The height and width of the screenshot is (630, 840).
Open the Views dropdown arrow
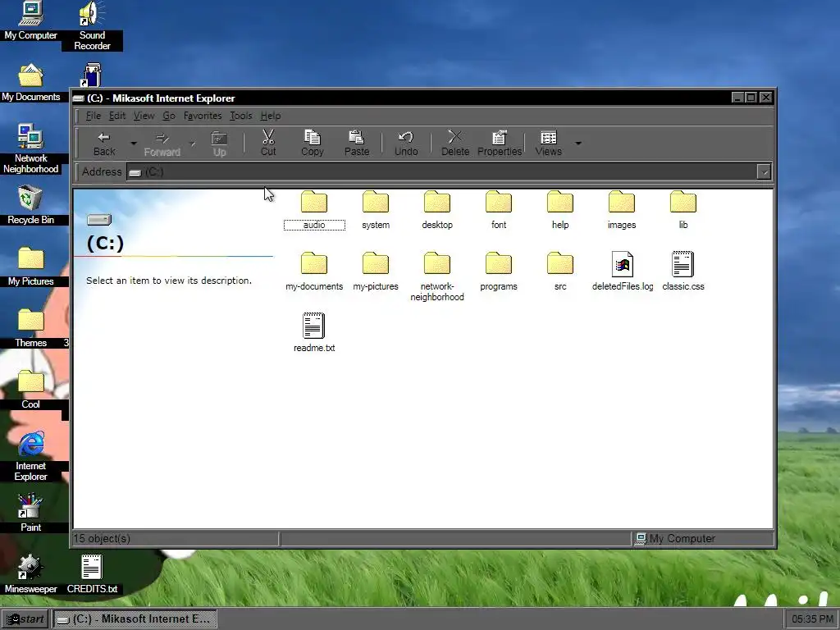pos(578,143)
